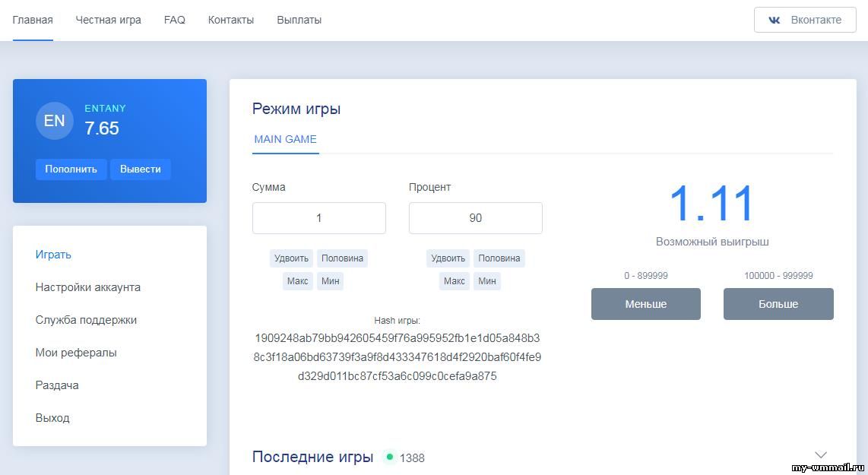Click Выход to log out
This screenshot has height=475, width=868.
[x=52, y=418]
